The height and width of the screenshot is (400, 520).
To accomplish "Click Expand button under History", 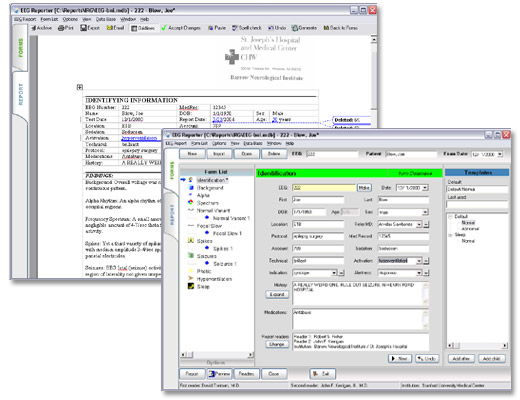I will point(277,295).
